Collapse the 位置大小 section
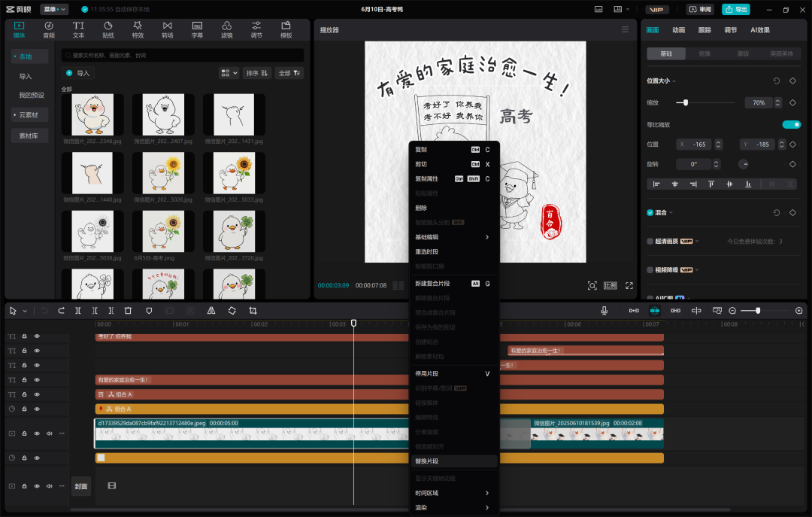 (674, 81)
